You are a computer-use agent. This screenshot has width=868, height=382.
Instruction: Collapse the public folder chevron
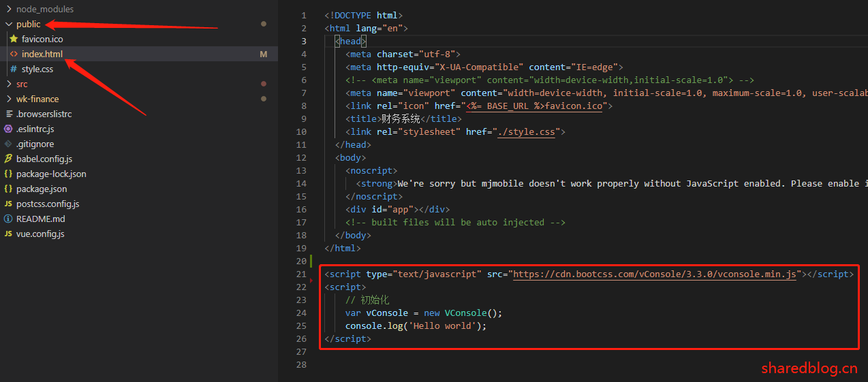8,24
